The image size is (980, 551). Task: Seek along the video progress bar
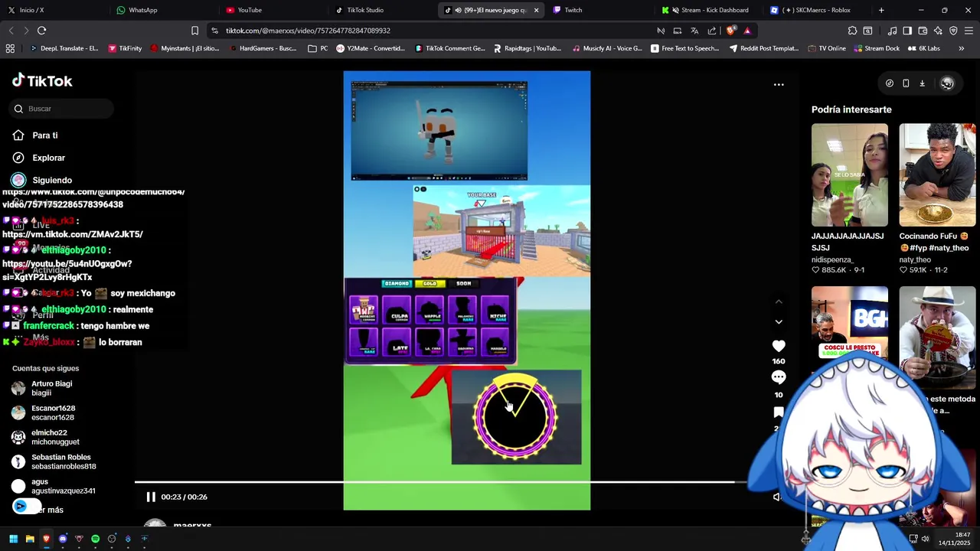tap(440, 482)
